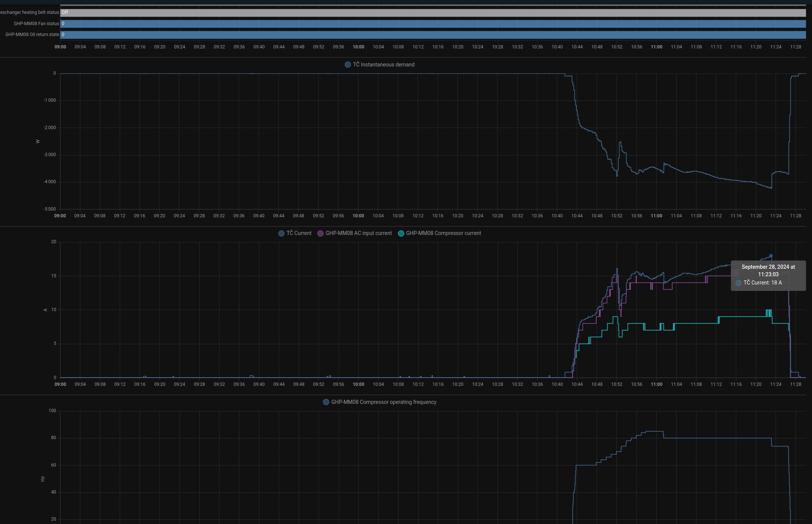
Task: Click the grey heating belt 'Off' timeline bar
Action: point(432,13)
